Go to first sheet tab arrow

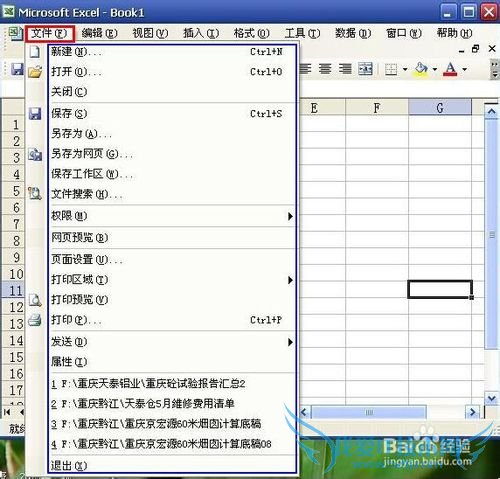[x=7, y=412]
